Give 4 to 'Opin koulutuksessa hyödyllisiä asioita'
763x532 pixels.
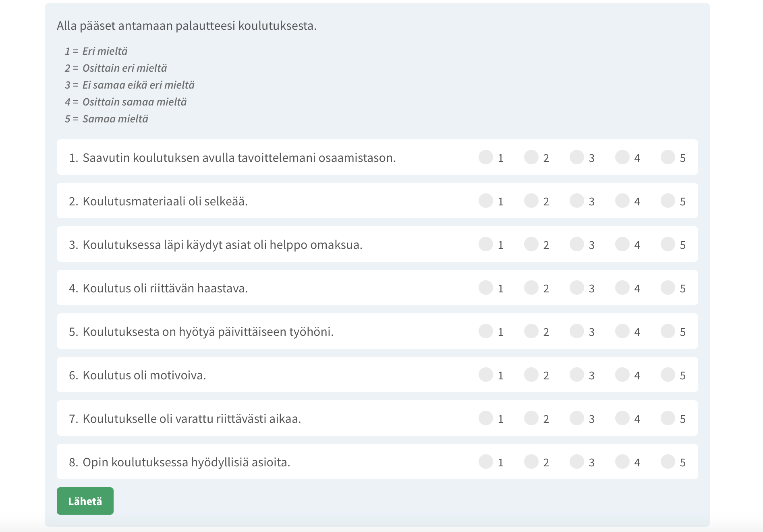click(x=622, y=462)
